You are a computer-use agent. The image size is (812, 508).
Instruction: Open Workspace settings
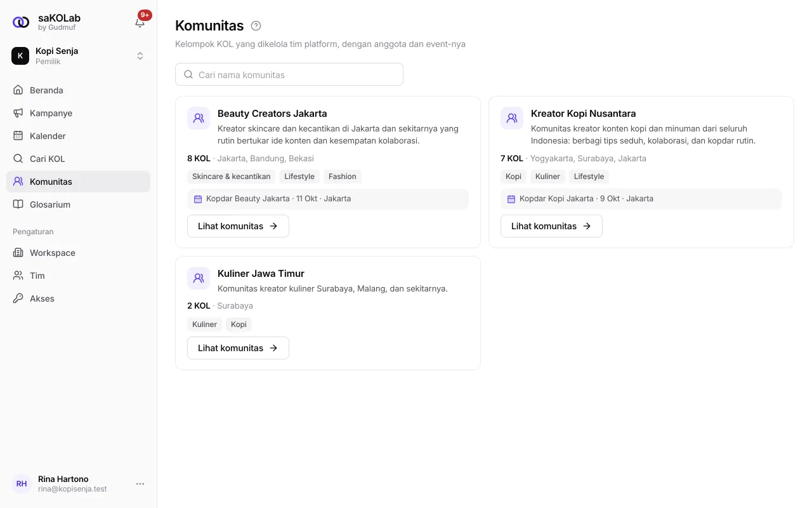coord(78,253)
